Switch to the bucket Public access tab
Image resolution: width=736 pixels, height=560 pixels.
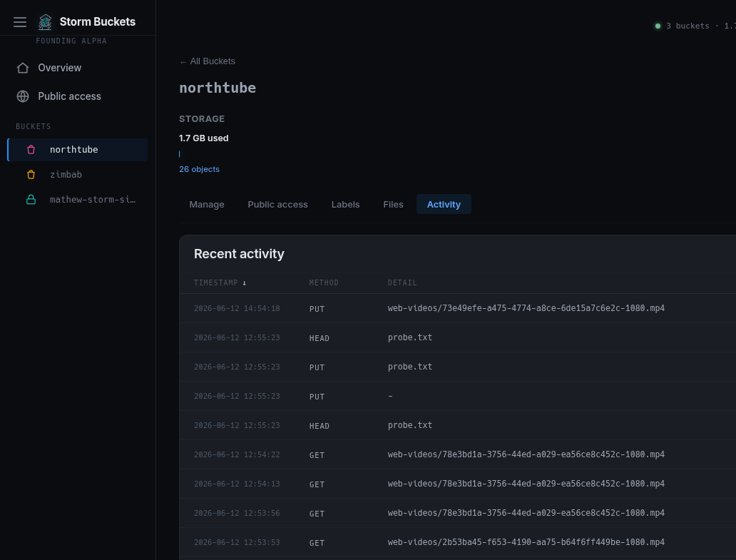click(277, 205)
